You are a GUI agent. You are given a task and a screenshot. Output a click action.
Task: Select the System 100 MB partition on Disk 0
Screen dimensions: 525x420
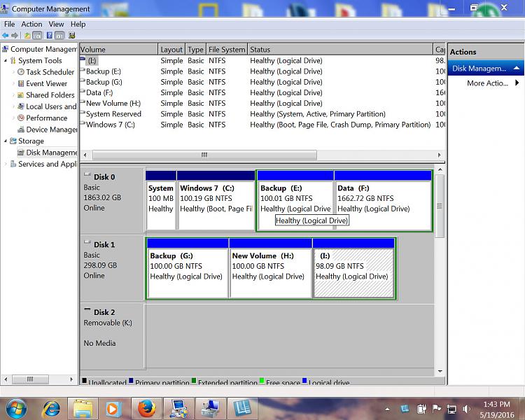click(161, 200)
